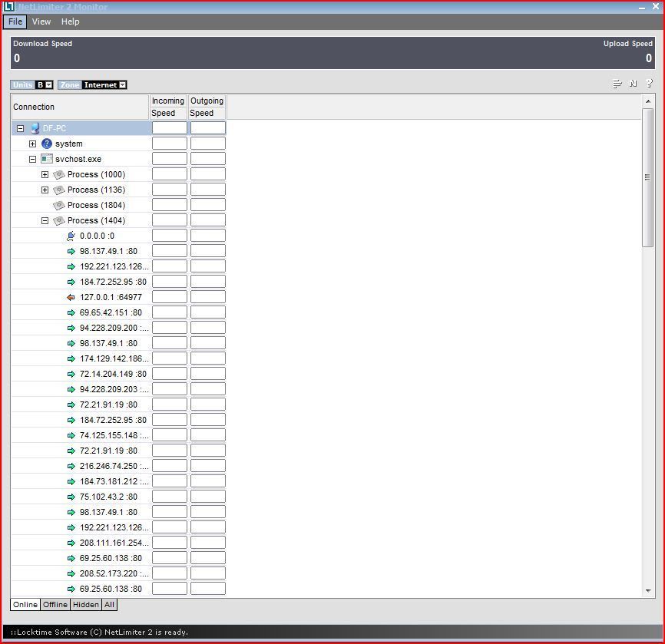The width and height of the screenshot is (665, 644).
Task: Click the Incoming Speed column header
Action: (168, 107)
